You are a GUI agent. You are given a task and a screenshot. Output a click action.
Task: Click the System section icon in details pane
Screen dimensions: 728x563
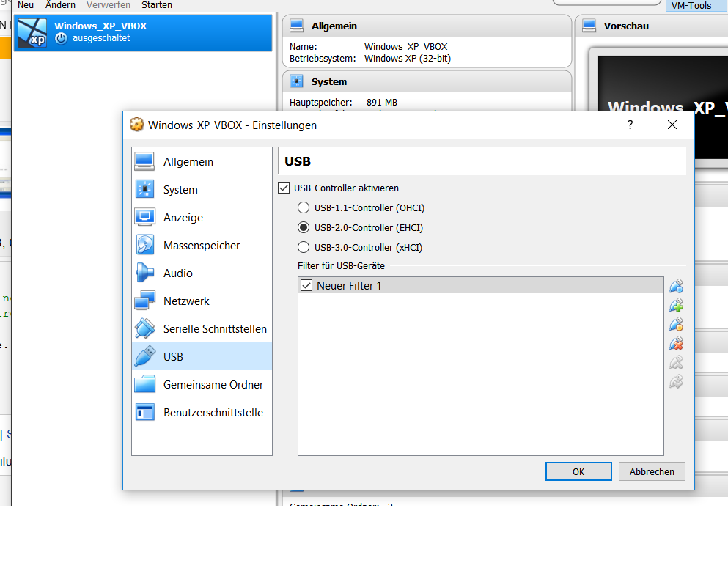point(296,81)
